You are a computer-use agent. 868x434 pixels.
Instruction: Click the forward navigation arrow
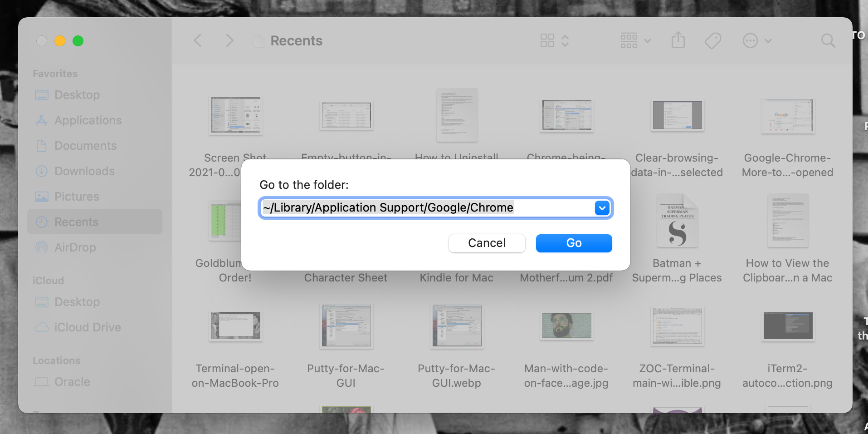click(229, 40)
